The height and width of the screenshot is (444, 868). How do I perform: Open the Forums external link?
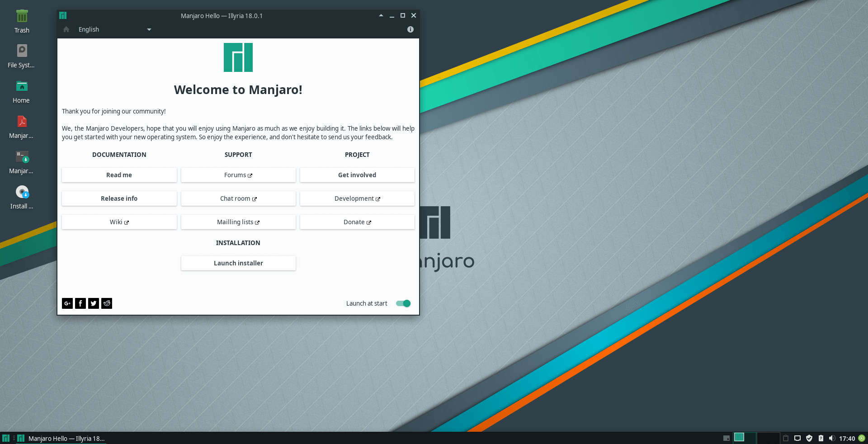[238, 175]
